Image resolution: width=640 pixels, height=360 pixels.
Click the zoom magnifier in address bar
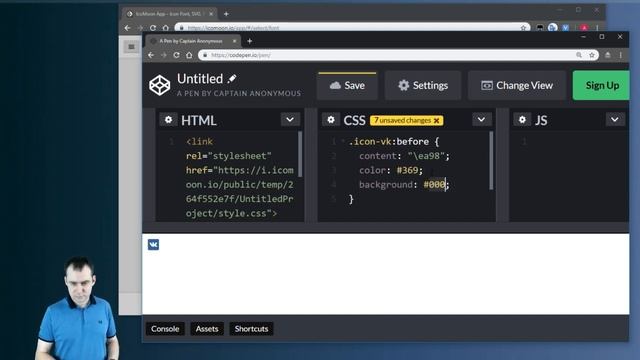pyautogui.click(x=579, y=55)
